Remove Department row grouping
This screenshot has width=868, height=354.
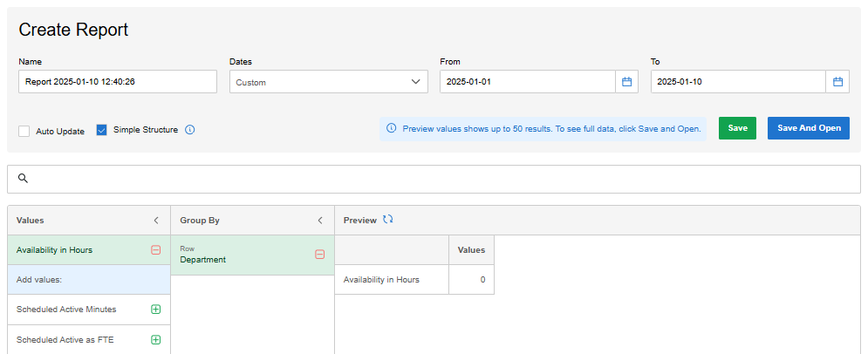[319, 255]
